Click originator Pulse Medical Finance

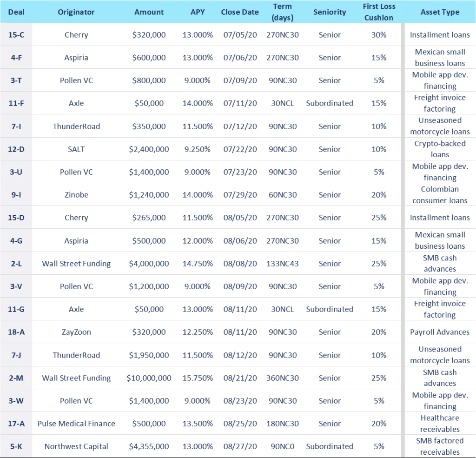[x=76, y=424]
